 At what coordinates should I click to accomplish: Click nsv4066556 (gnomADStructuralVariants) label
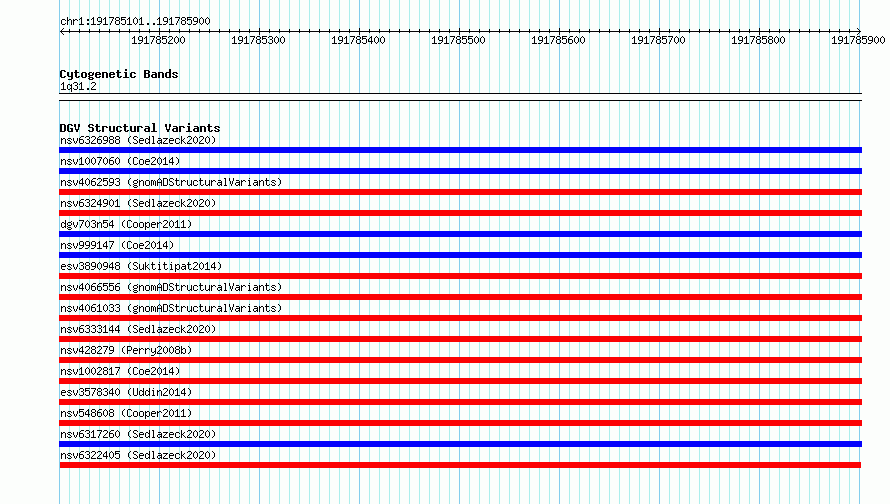pos(171,287)
